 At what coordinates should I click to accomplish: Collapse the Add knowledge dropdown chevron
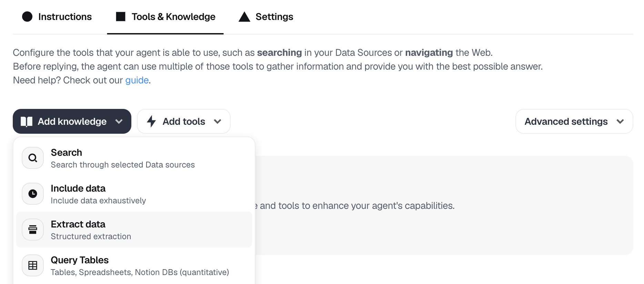(x=119, y=121)
